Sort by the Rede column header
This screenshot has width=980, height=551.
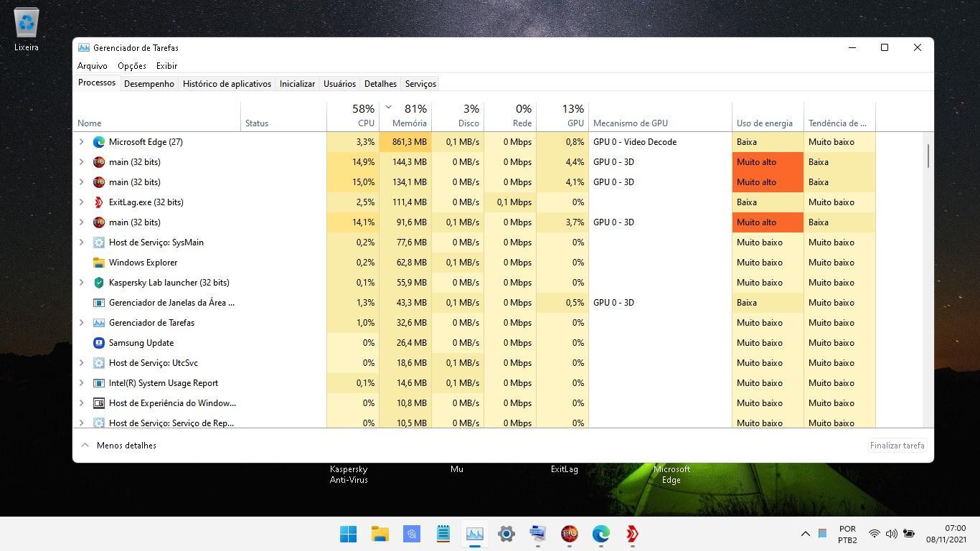510,116
